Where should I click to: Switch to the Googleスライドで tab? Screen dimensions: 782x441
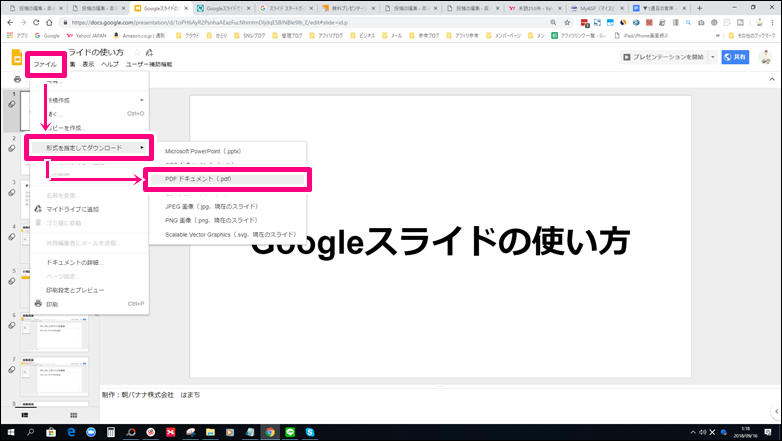[224, 8]
